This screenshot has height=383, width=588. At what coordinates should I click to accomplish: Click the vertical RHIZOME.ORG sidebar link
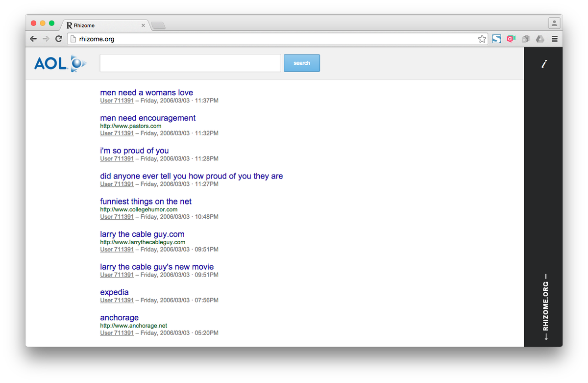coord(545,306)
